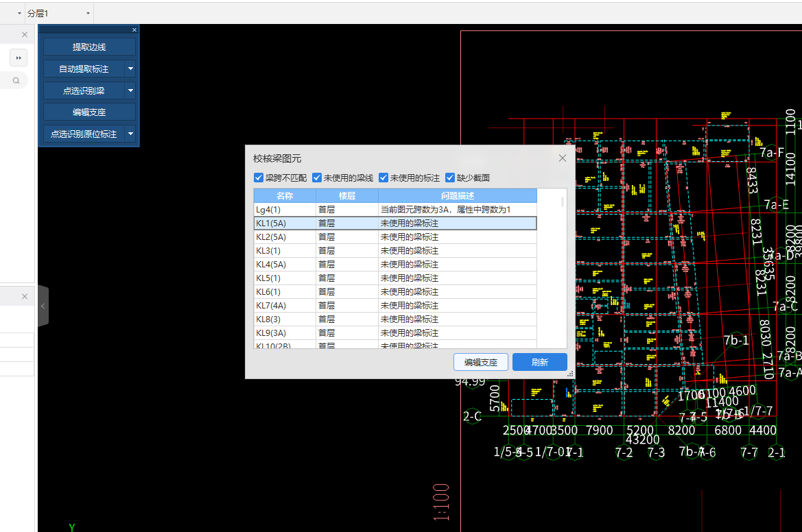Click the double-arrow expand icon in left sidebar

pyautogui.click(x=19, y=58)
